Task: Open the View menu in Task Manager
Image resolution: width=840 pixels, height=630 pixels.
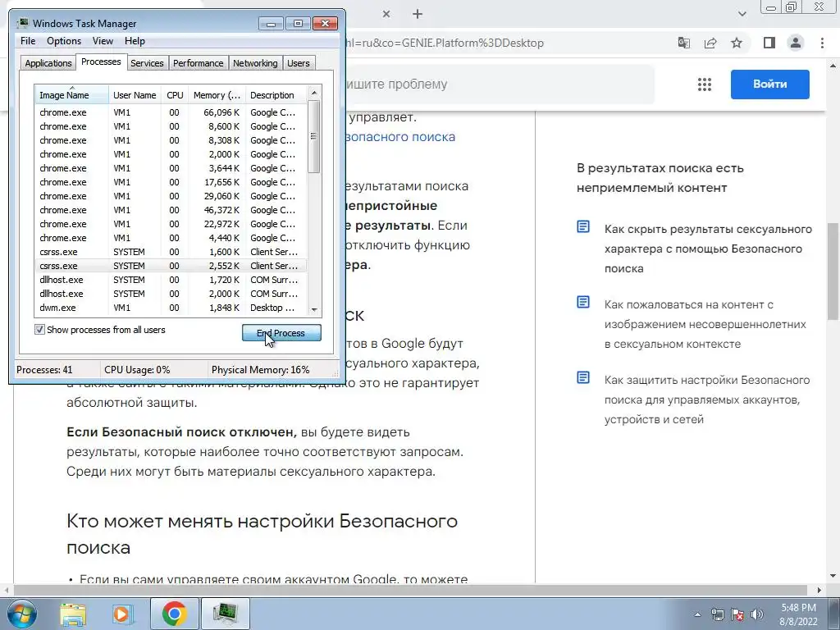Action: pos(103,41)
